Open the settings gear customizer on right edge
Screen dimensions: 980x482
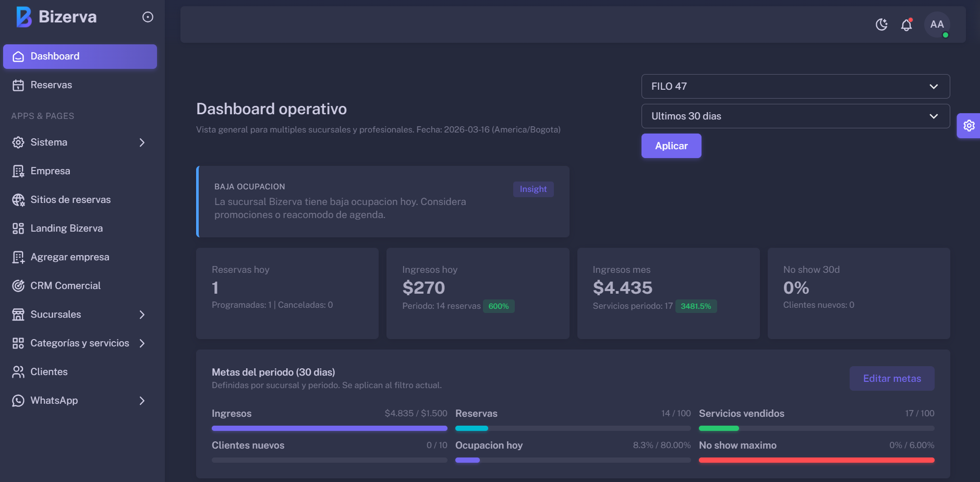coord(969,126)
